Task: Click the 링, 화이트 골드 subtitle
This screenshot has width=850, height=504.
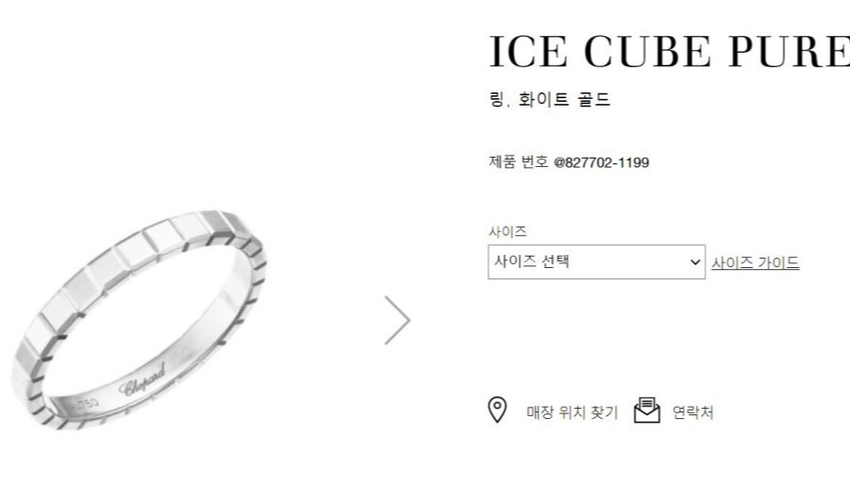Action: pyautogui.click(x=550, y=100)
